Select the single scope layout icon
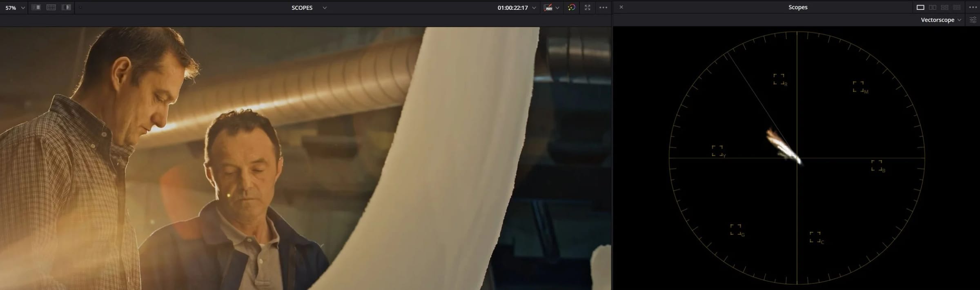The height and width of the screenshot is (290, 980). tap(920, 7)
